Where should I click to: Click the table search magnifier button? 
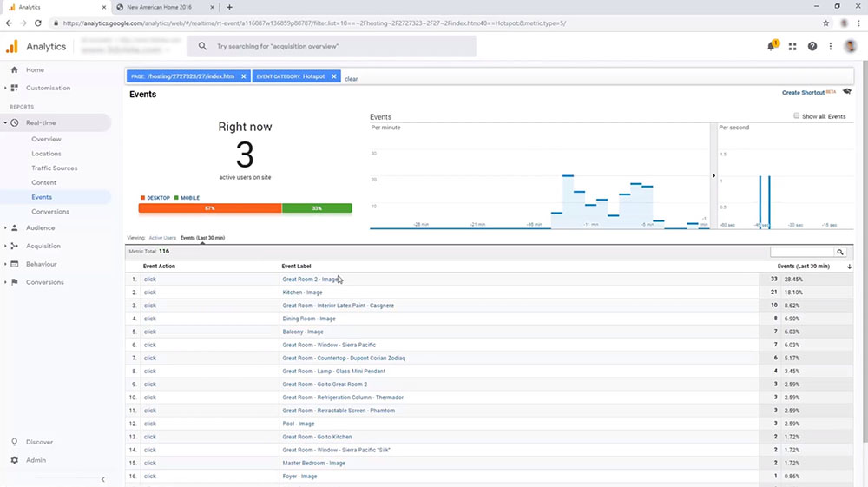tap(840, 252)
